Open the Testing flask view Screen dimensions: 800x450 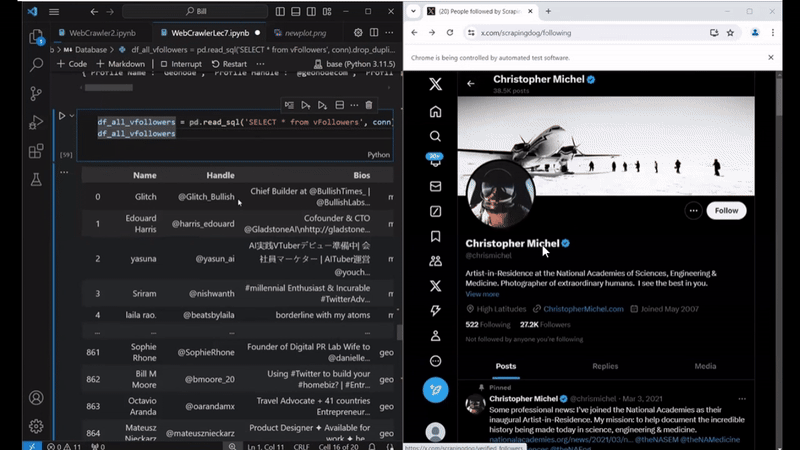(x=36, y=180)
